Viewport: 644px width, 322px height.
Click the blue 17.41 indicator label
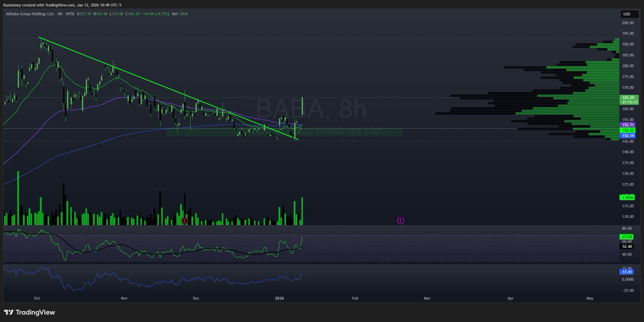[x=627, y=272]
